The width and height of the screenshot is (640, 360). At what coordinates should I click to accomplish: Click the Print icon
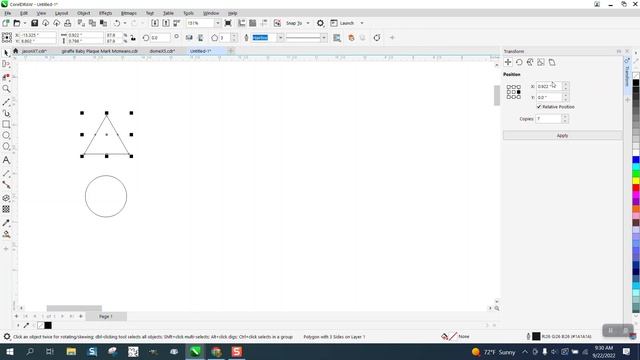[x=67, y=23]
